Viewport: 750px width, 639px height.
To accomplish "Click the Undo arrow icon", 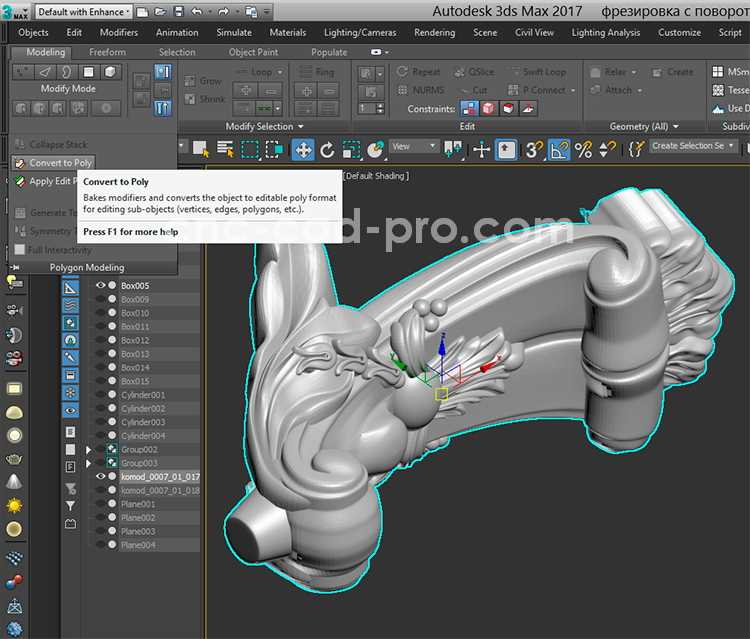I will tap(197, 11).
